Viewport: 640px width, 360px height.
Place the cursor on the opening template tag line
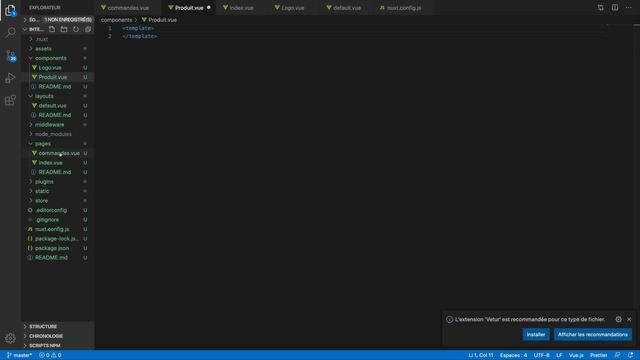pyautogui.click(x=138, y=28)
